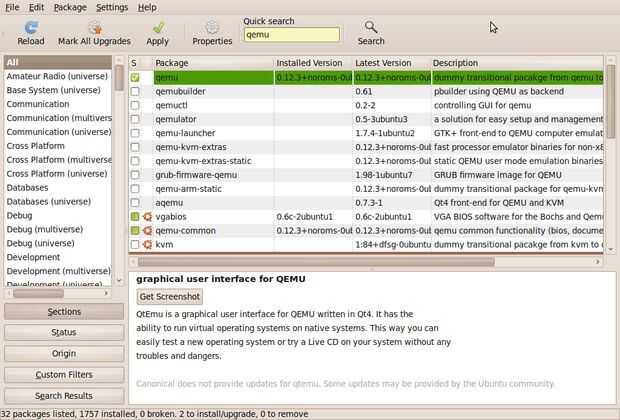The width and height of the screenshot is (620, 420).
Task: Click the sections list horizontal scrollbar
Action: click(x=38, y=293)
